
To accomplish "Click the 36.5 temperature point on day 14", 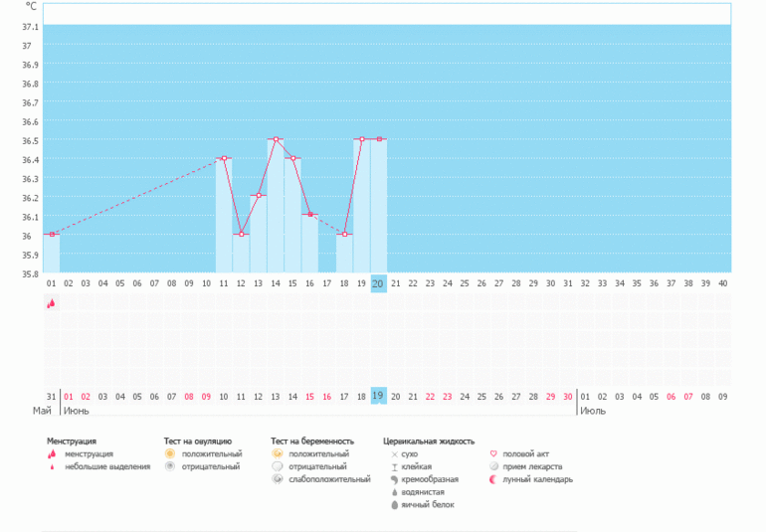I will [276, 139].
